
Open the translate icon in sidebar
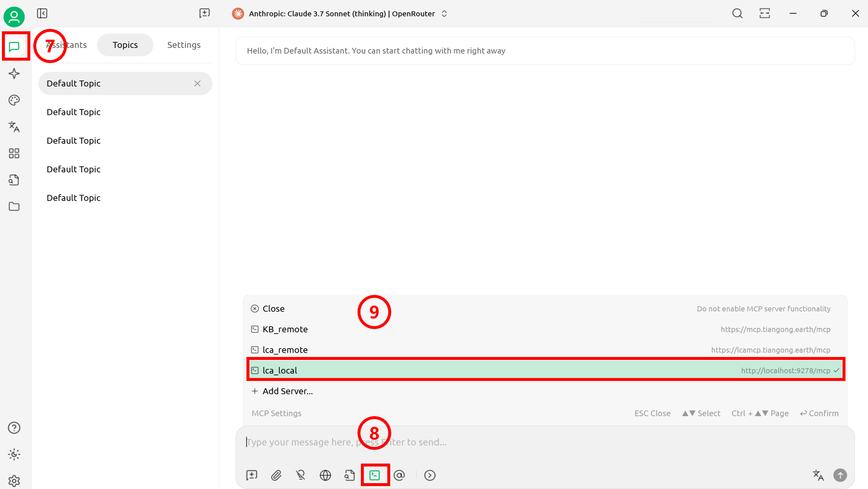point(14,127)
